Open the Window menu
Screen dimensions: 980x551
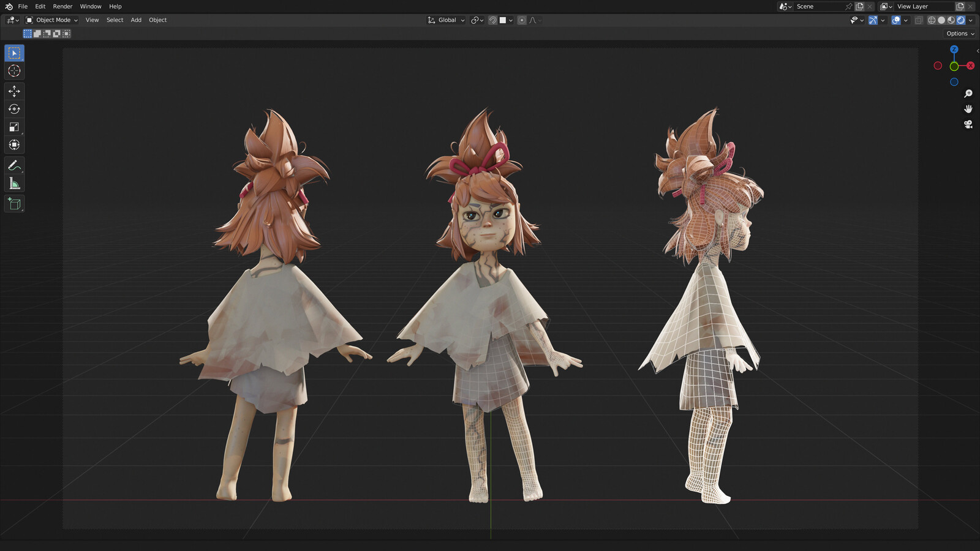point(91,6)
